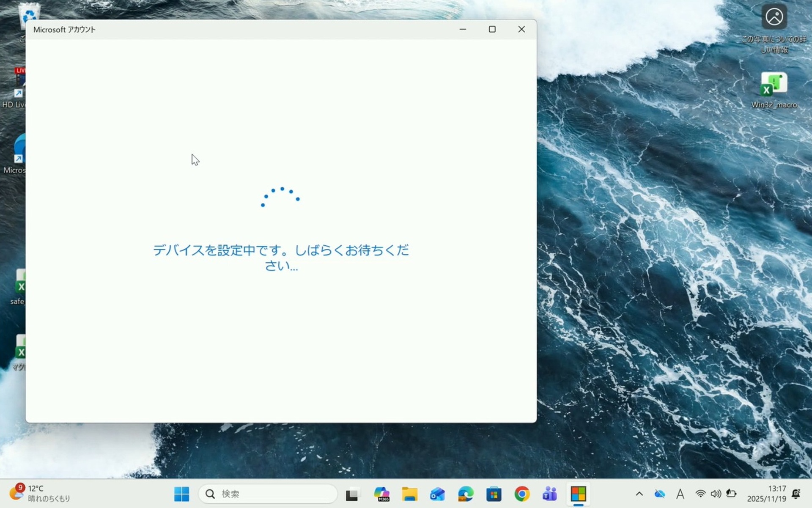Open the notification bell icon

(796, 494)
